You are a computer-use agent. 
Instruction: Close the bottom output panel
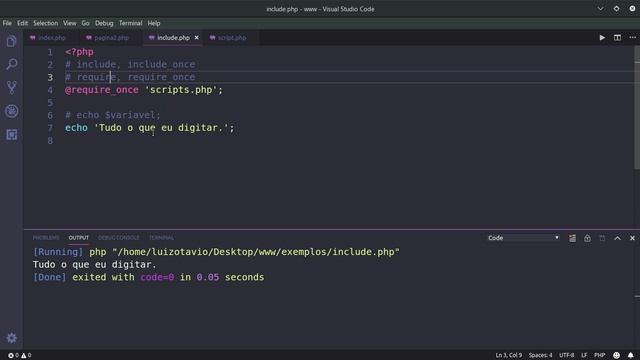[632, 238]
